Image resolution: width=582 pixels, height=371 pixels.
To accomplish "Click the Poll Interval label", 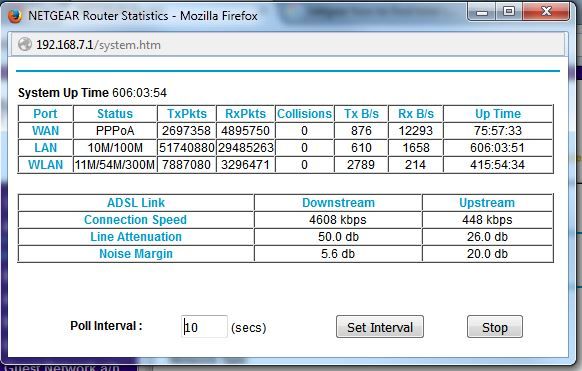I will click(106, 326).
